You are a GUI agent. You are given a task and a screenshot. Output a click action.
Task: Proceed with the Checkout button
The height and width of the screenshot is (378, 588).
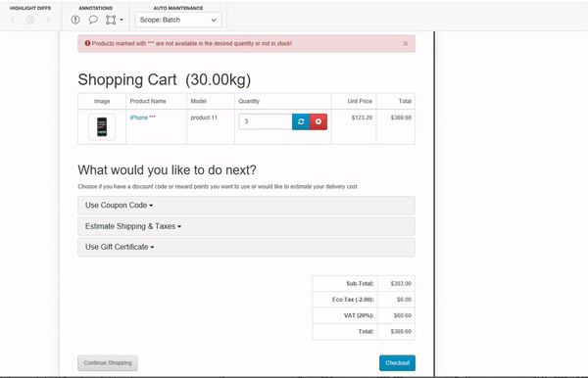pos(397,362)
